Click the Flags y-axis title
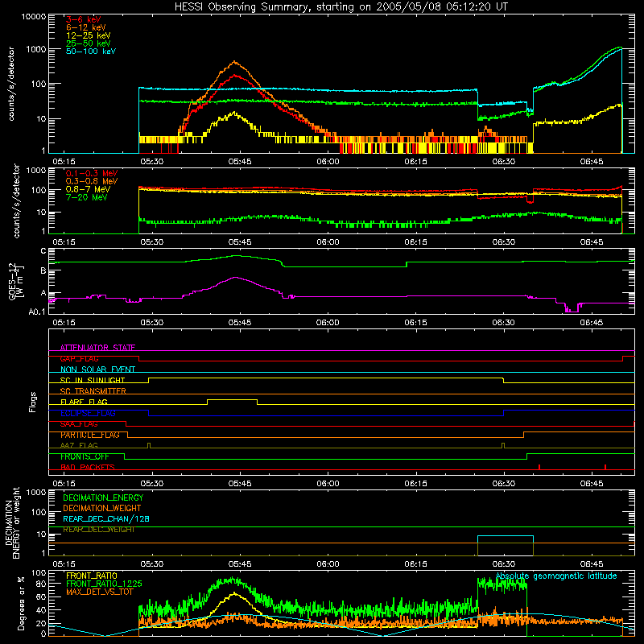The width and height of the screenshot is (644, 644). [32, 402]
